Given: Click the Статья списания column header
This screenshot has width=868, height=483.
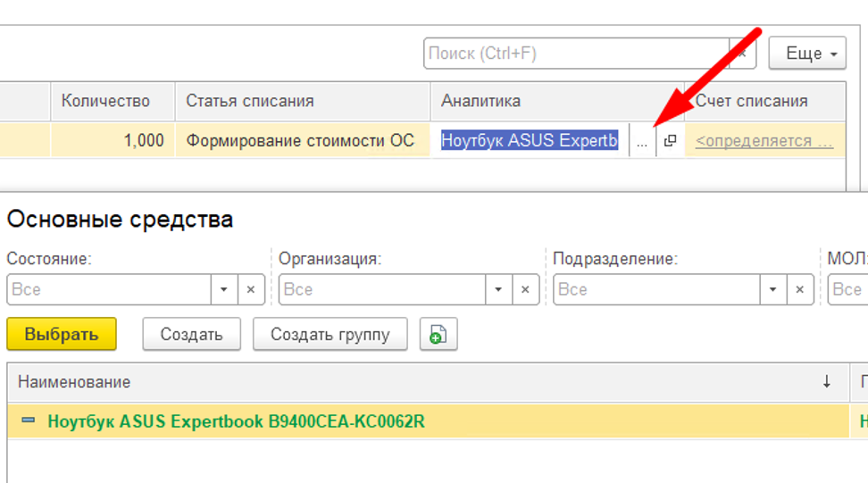Looking at the screenshot, I should (x=303, y=101).
